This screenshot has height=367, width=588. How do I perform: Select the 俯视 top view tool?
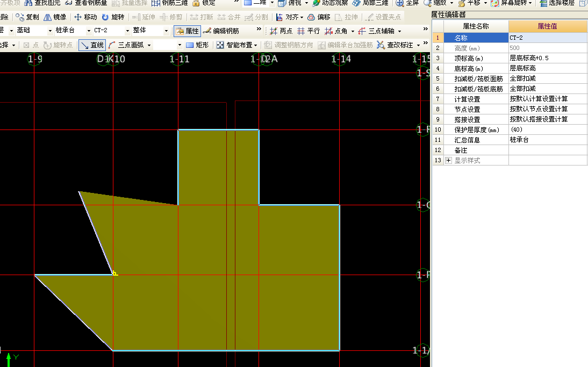tap(290, 3)
